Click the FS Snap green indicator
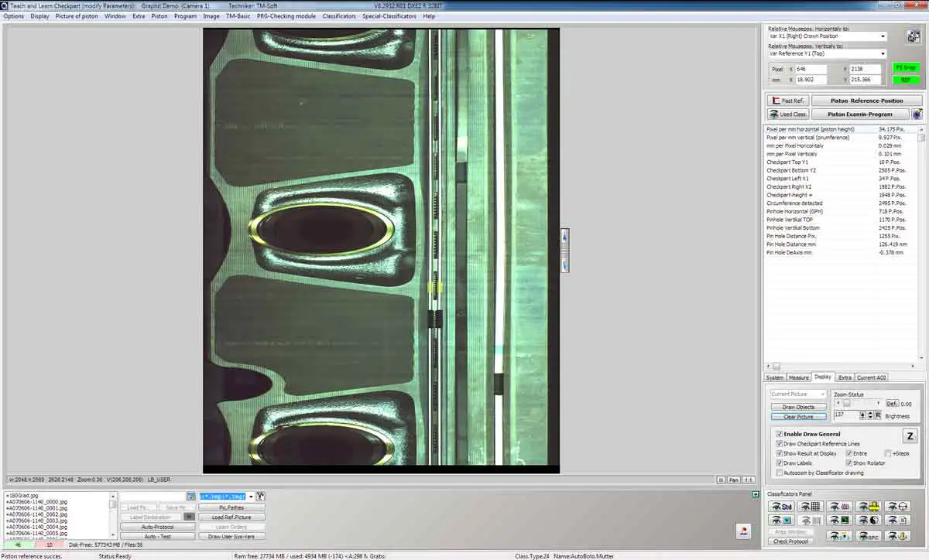This screenshot has height=560, width=929. (906, 68)
